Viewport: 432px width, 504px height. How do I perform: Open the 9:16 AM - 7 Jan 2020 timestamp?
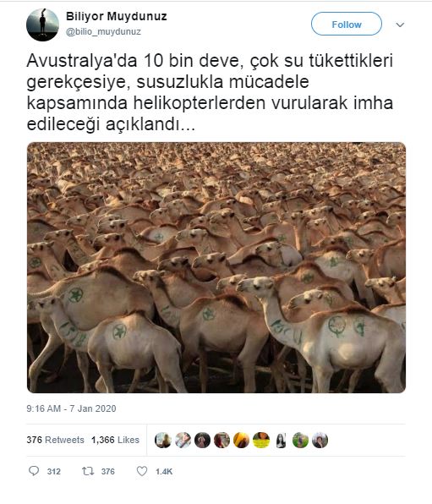click(x=71, y=408)
